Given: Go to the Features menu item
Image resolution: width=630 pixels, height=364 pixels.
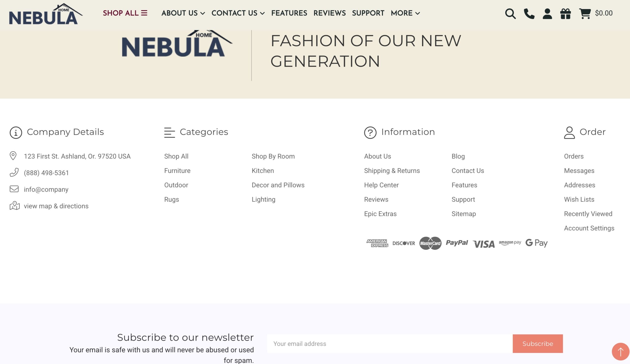Looking at the screenshot, I should 289,13.
